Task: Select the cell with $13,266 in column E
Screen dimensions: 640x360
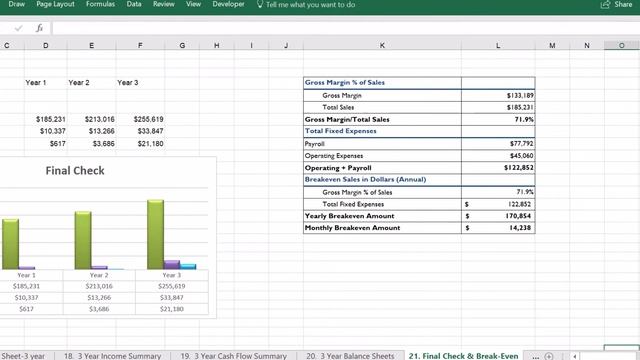Action: click(91, 131)
